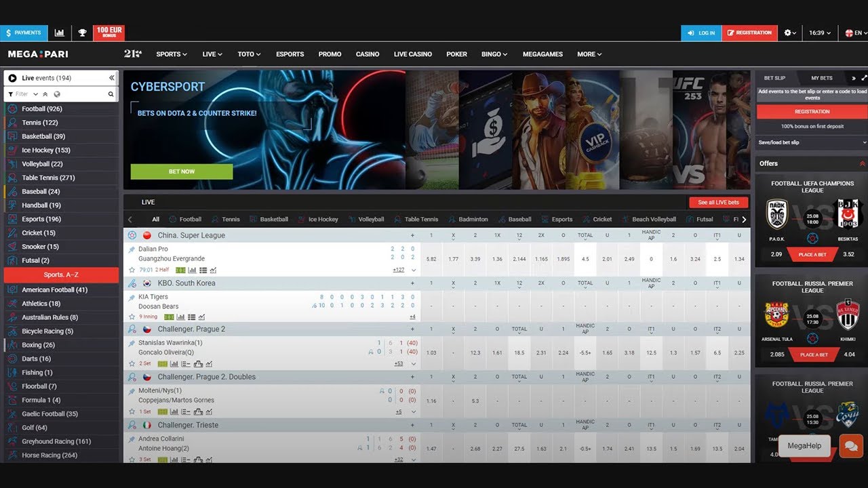Click the MegaPari logo
868x488 pixels.
coord(38,54)
